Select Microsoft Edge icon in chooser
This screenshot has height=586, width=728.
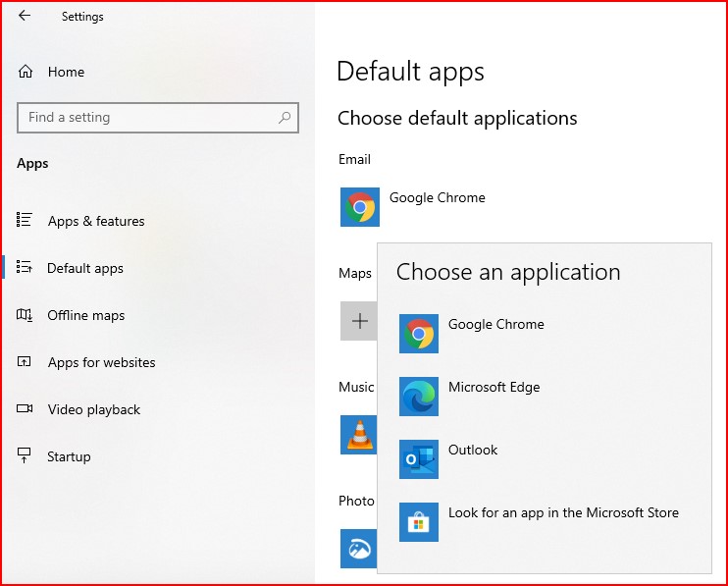point(419,397)
